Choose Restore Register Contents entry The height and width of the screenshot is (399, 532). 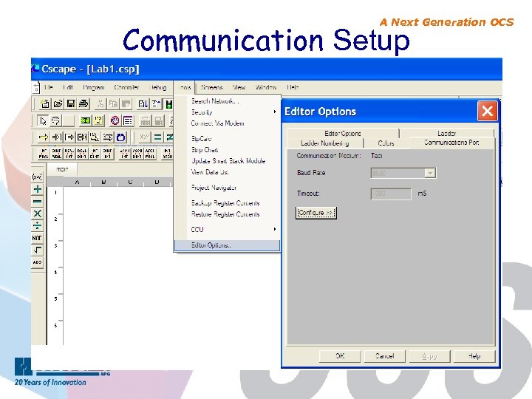click(x=228, y=214)
